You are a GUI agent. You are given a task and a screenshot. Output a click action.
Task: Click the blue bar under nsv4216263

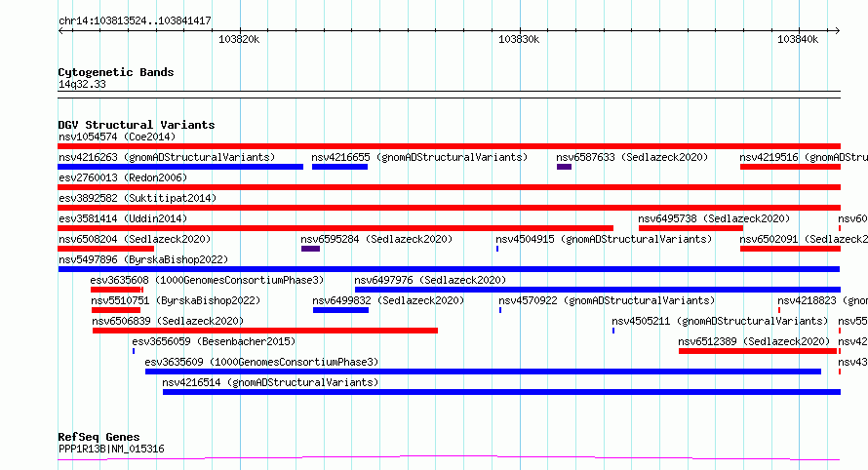pyautogui.click(x=180, y=167)
